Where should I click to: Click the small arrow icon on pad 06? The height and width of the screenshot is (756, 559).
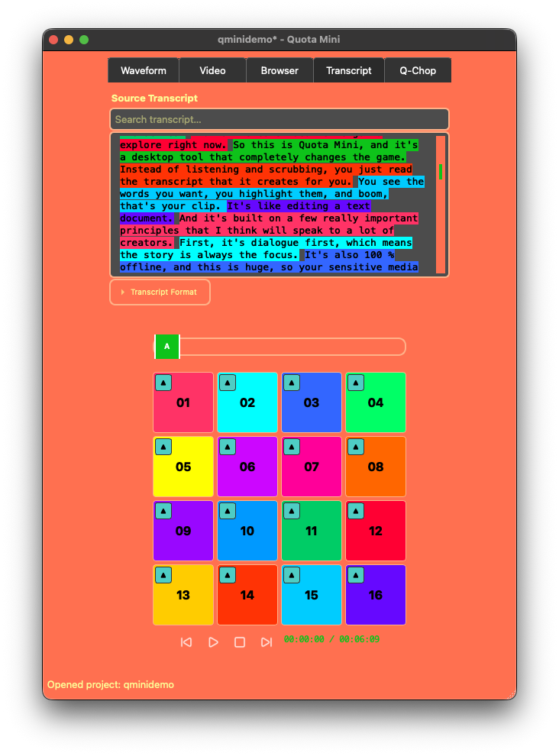point(228,447)
